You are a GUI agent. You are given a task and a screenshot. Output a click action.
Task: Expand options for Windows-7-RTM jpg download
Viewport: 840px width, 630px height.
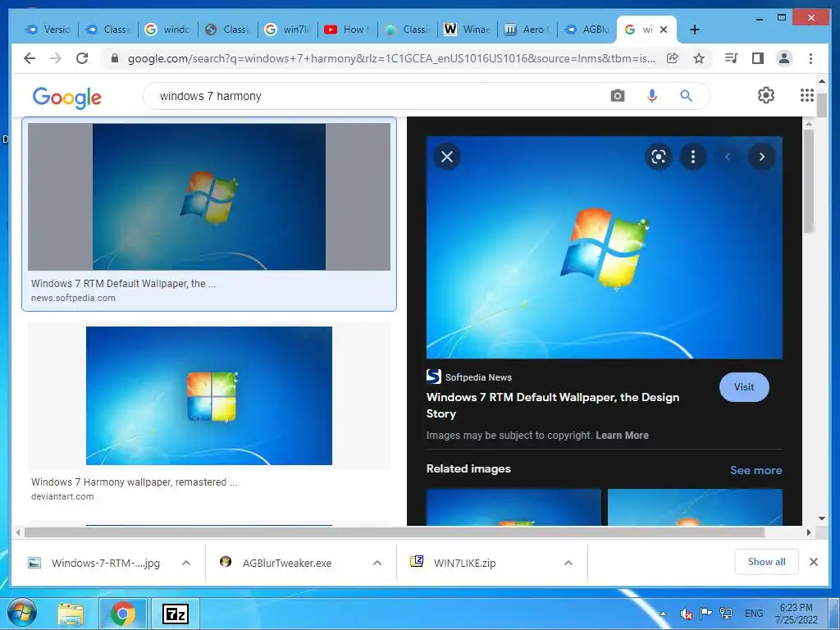tap(186, 563)
